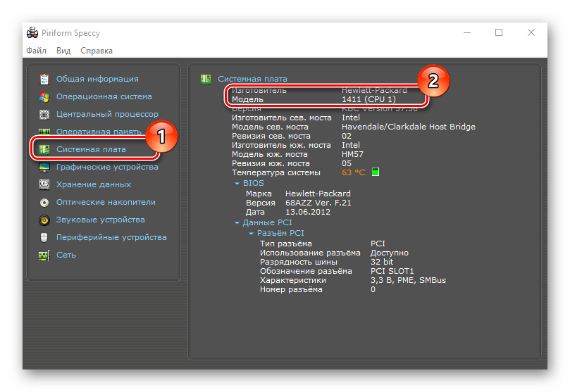The width and height of the screenshot is (570, 392).
Task: Click the green temperature indicator
Action: coord(376,172)
